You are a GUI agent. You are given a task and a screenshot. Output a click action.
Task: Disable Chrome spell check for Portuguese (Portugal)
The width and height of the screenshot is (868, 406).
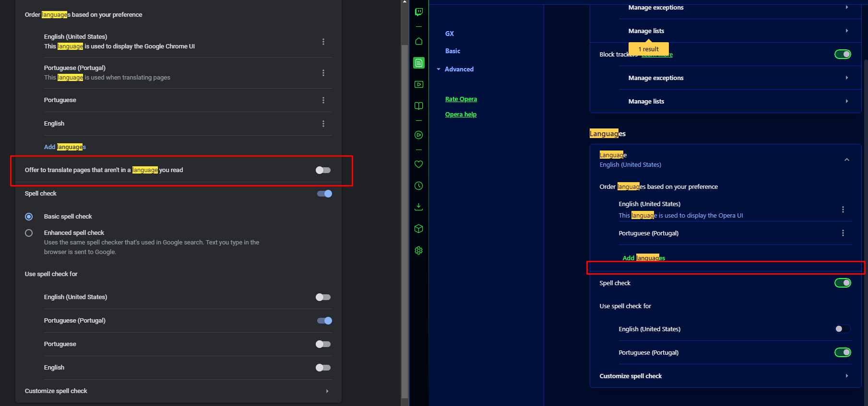324,321
